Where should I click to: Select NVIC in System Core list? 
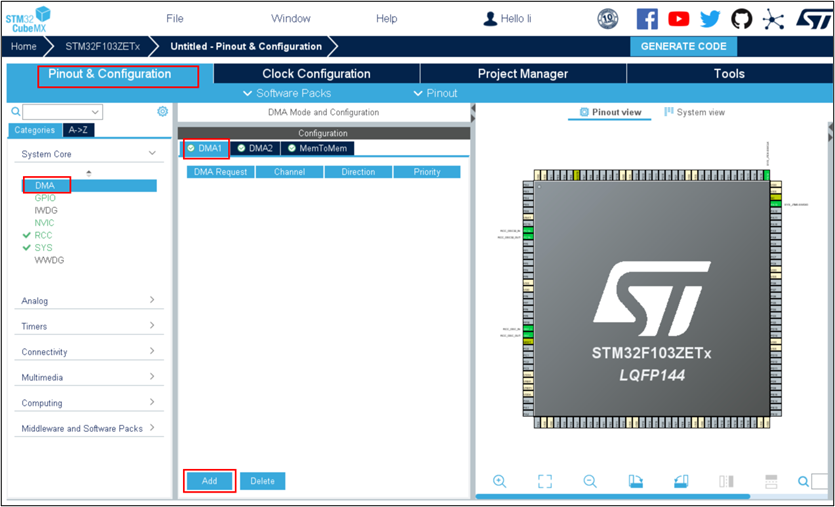point(44,223)
